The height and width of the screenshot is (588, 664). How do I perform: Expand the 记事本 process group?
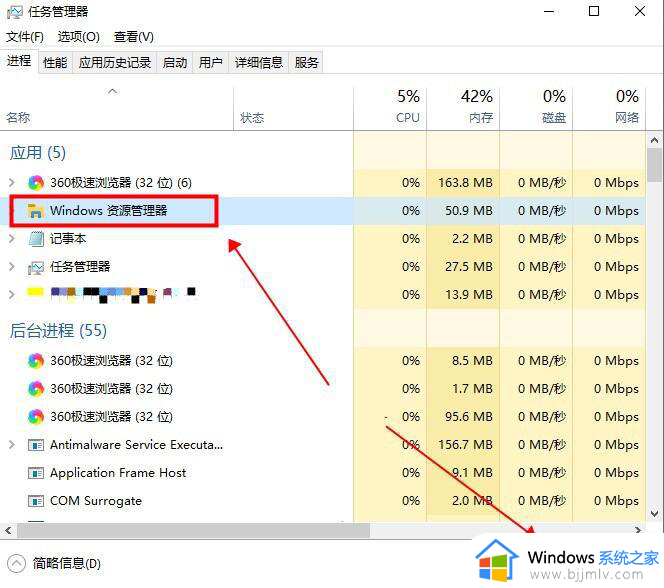click(12, 239)
